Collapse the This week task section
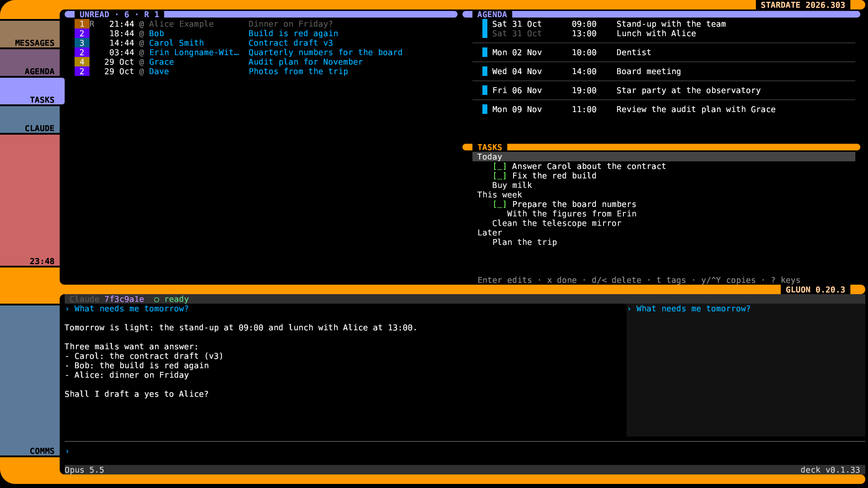The width and height of the screenshot is (868, 488). (x=500, y=195)
